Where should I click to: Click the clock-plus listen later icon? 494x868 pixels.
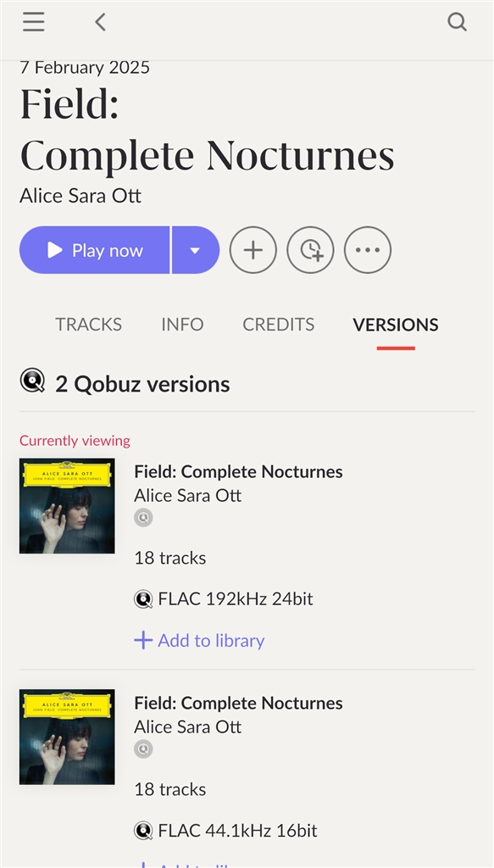tap(310, 250)
